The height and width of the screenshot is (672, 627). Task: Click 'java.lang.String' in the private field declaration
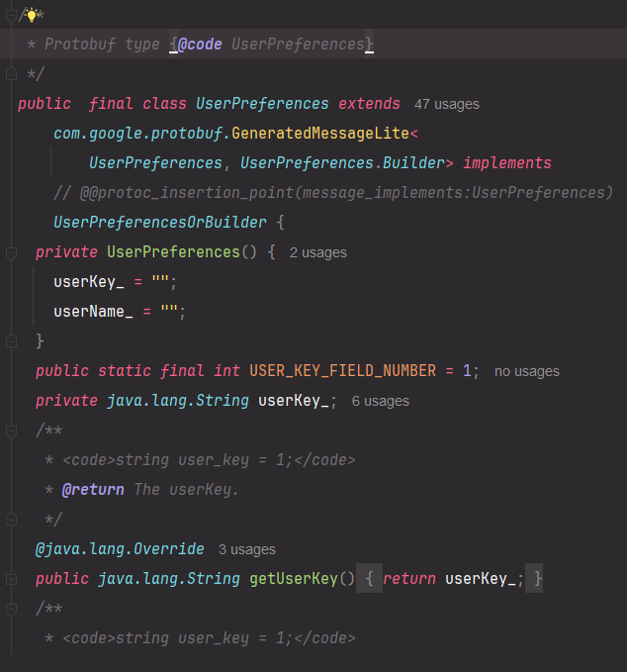pyautogui.click(x=177, y=400)
